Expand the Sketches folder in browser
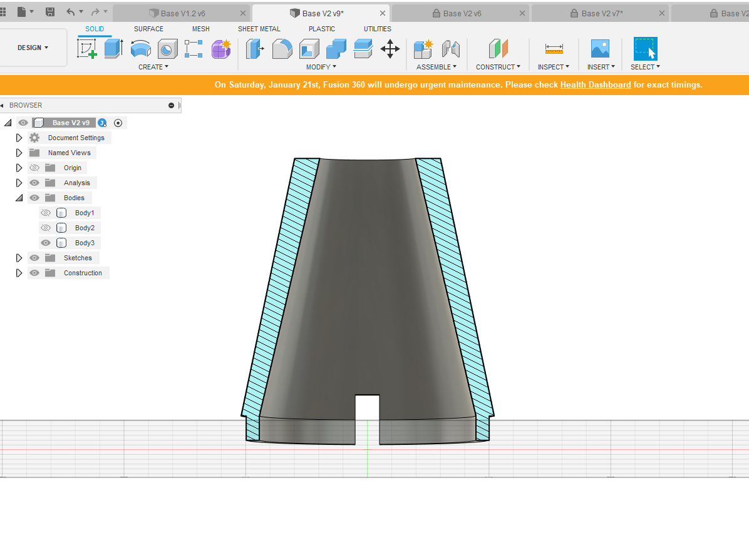749x560 pixels. pyautogui.click(x=19, y=258)
